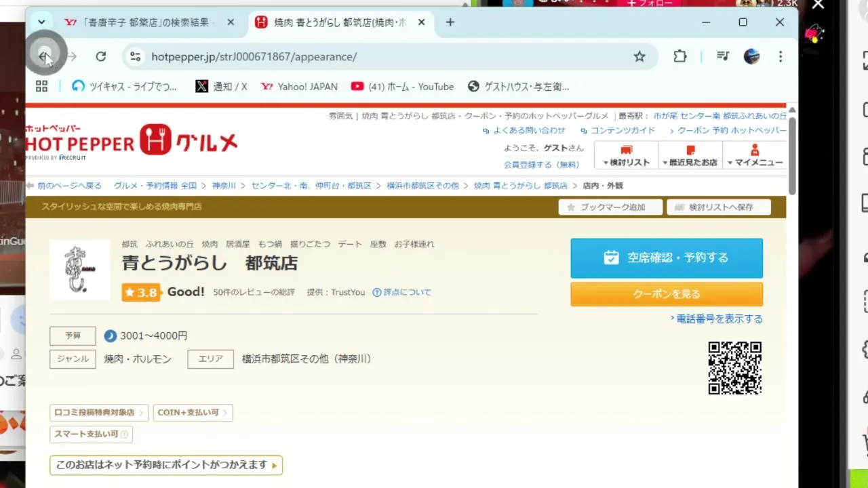Click the 青とうがらし shop logo thumbnail
This screenshot has height=488, width=868.
click(79, 269)
